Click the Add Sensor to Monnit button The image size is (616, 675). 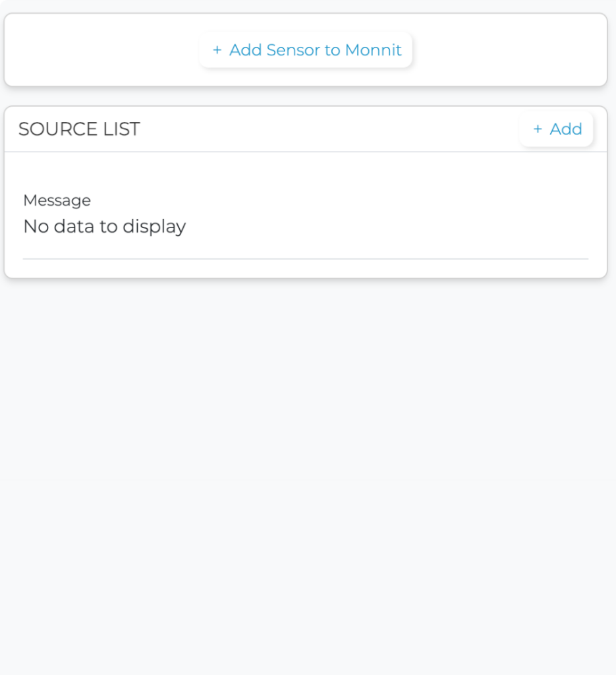tap(306, 50)
